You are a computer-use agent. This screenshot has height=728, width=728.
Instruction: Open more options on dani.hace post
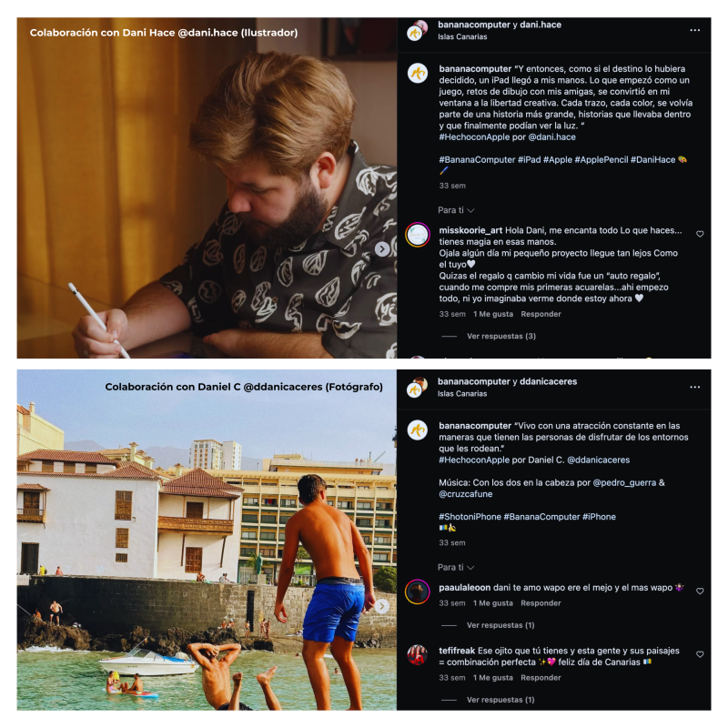(x=694, y=30)
